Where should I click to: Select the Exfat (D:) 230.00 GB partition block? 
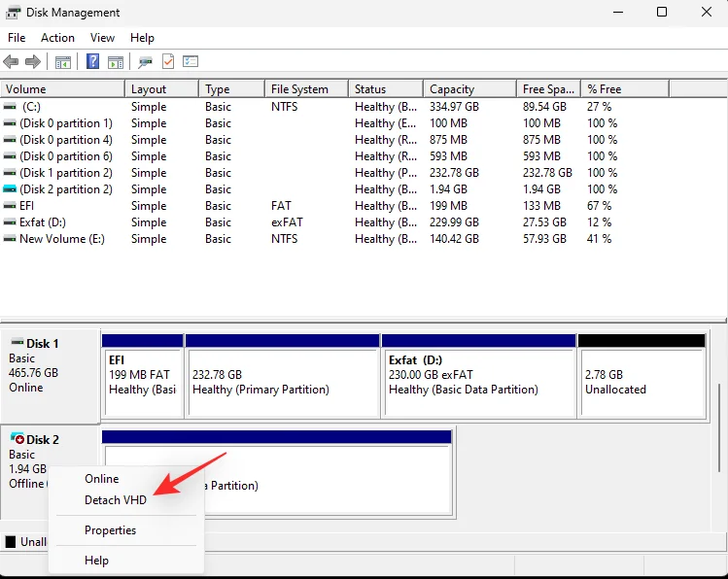tap(478, 376)
